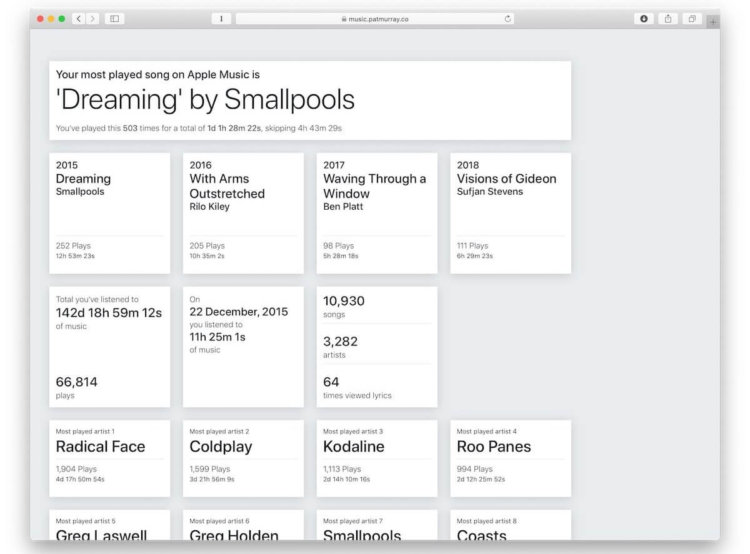This screenshot has height=554, width=750.
Task: Click the 142d 18h 59m 12s total
Action: (109, 313)
